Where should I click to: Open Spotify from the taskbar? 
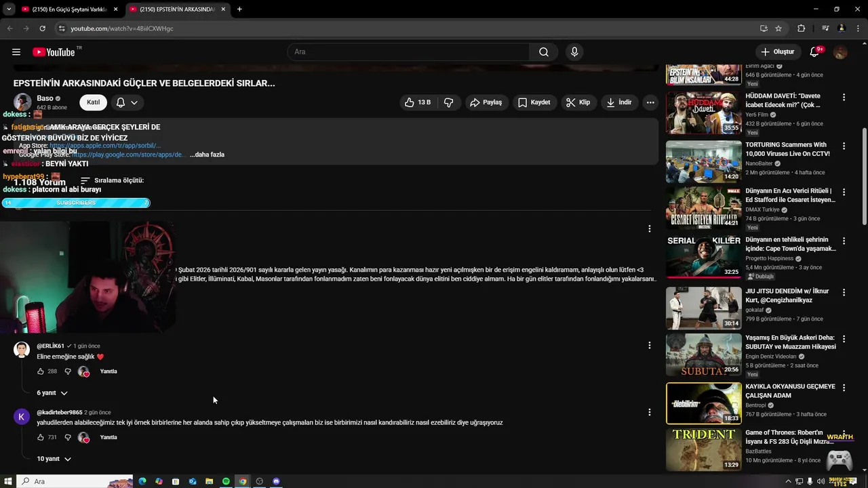(226, 481)
